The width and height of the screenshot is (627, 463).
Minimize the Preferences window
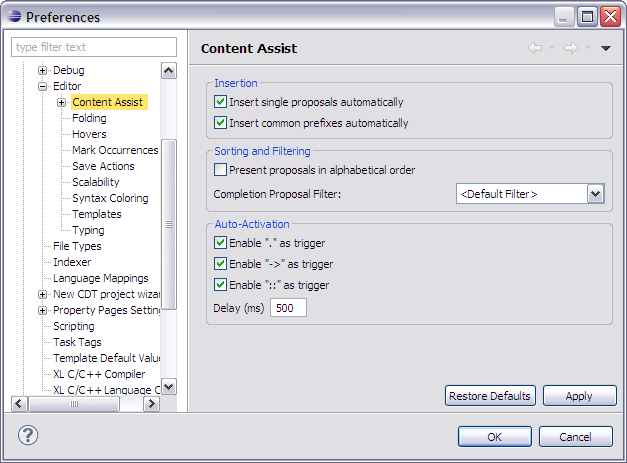pos(564,17)
